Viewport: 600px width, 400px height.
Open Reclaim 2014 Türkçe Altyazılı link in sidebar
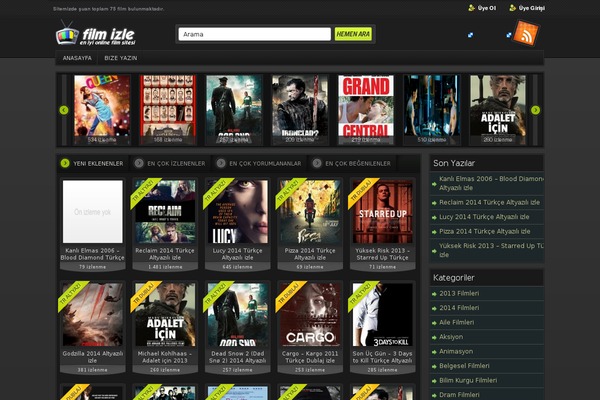489,202
